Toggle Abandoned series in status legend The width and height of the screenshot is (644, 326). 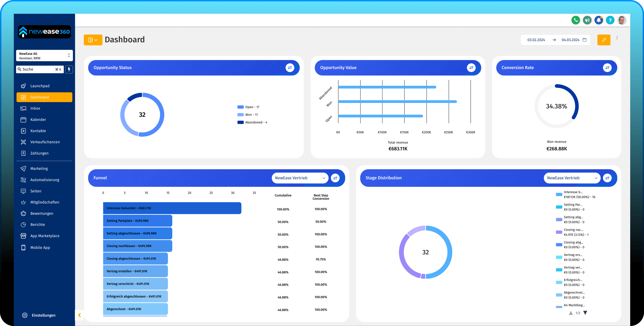pos(253,122)
